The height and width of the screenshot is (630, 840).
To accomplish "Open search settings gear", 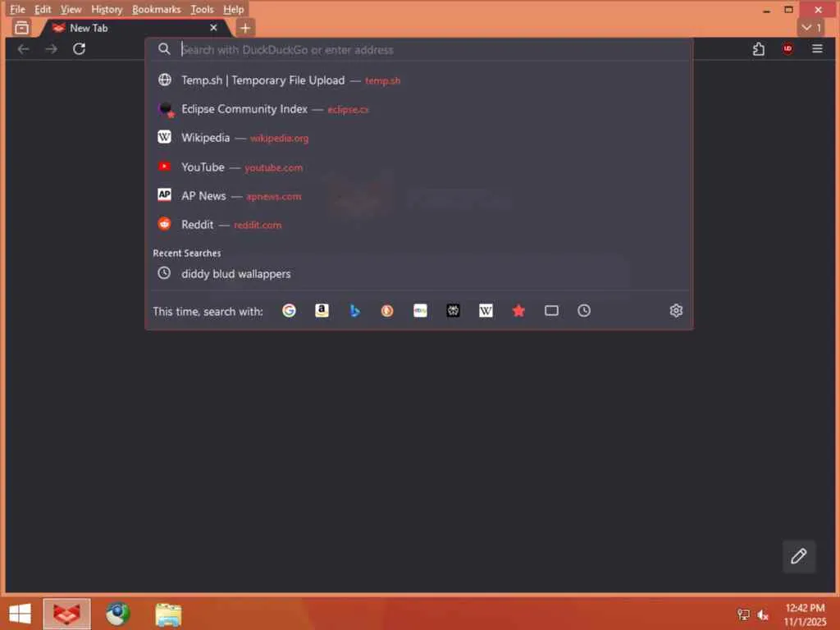I will tap(676, 311).
